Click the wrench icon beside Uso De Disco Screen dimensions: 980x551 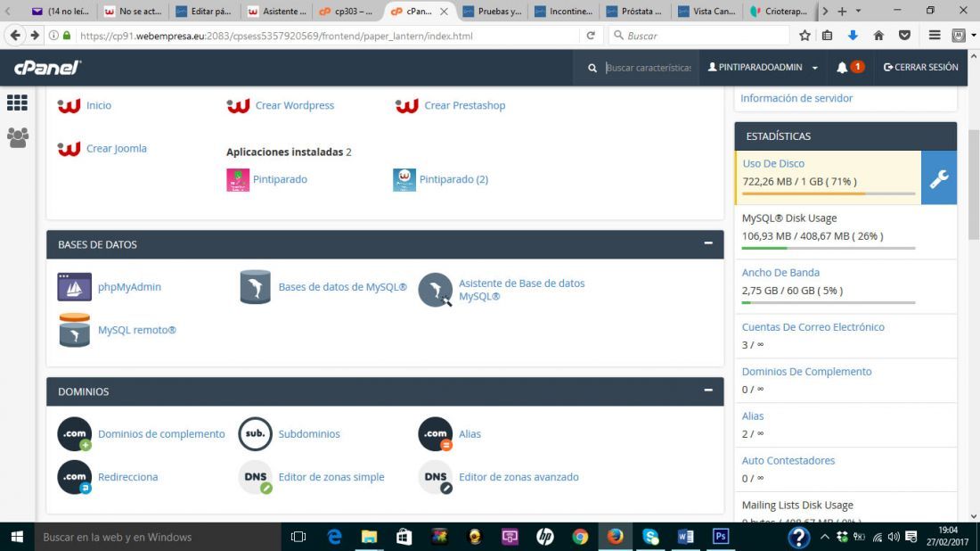click(939, 177)
